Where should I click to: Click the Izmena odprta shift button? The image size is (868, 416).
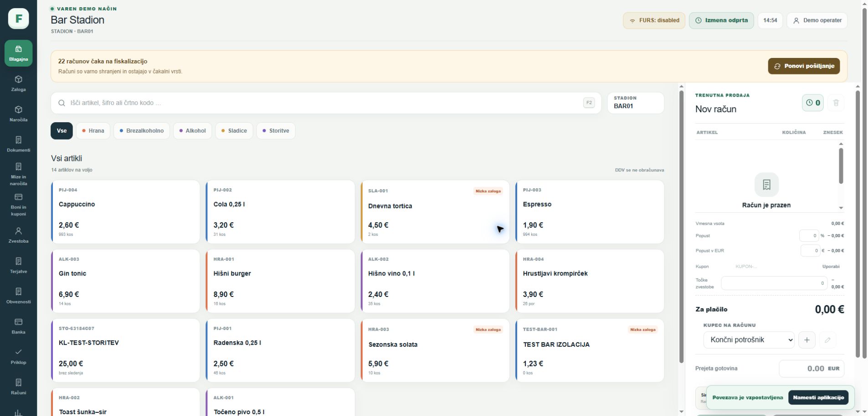[722, 21]
